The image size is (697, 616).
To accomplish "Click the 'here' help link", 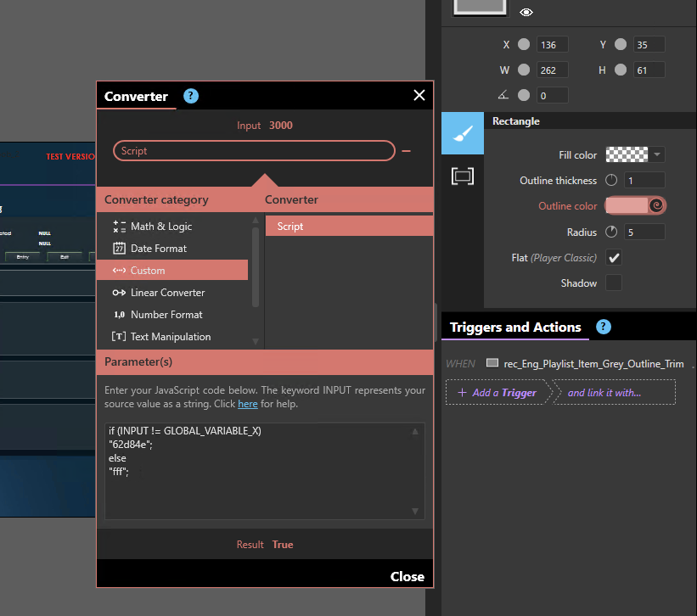I will coord(247,404).
